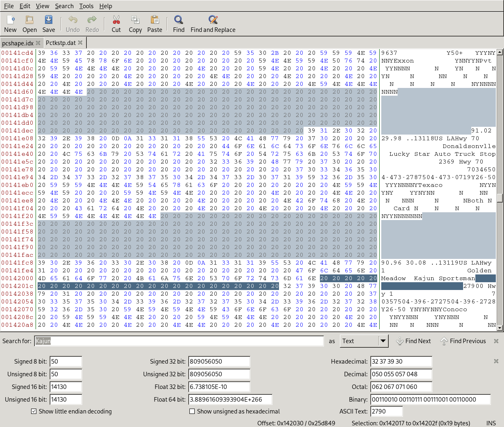Click the ASCII Text field
The width and height of the screenshot is (504, 427).
point(387,411)
